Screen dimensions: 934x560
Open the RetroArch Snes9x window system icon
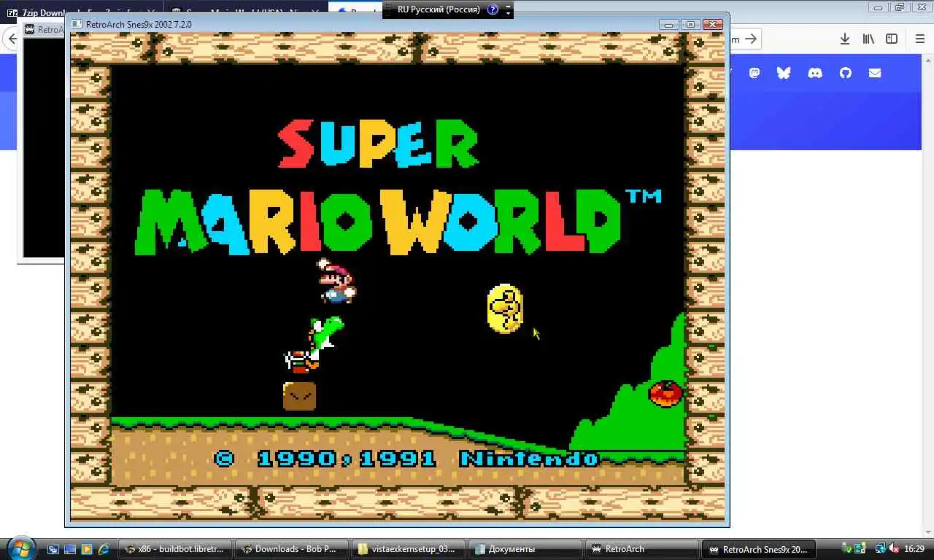pos(78,24)
